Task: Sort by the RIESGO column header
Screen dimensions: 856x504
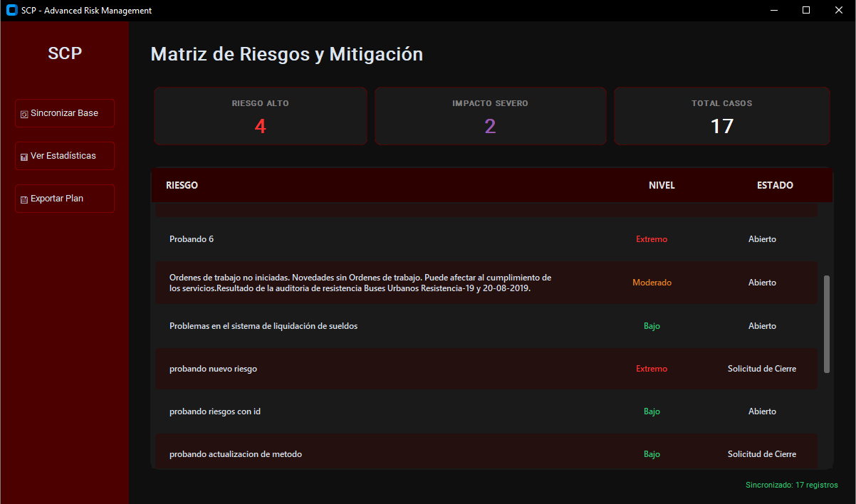Action: (182, 185)
